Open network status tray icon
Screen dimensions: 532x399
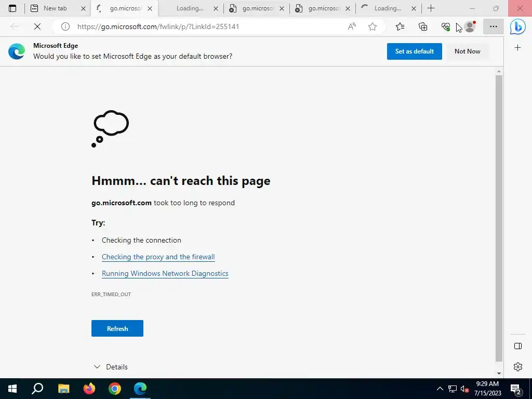(x=453, y=389)
